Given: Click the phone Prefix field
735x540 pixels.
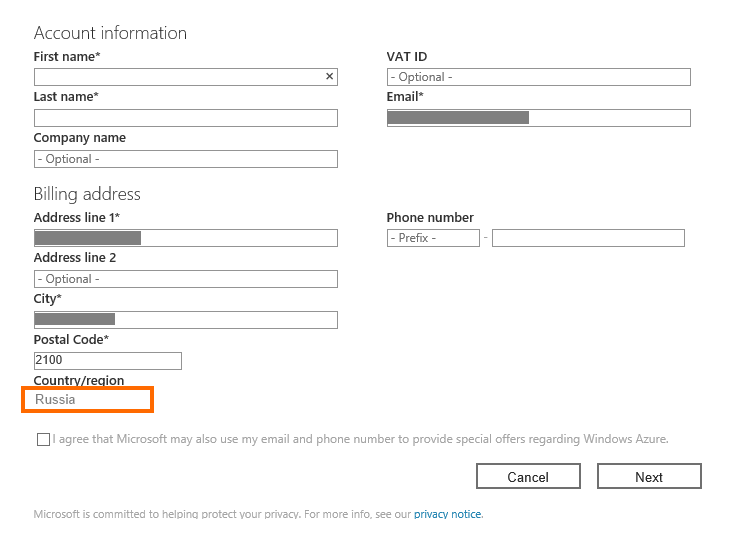Looking at the screenshot, I should (433, 238).
